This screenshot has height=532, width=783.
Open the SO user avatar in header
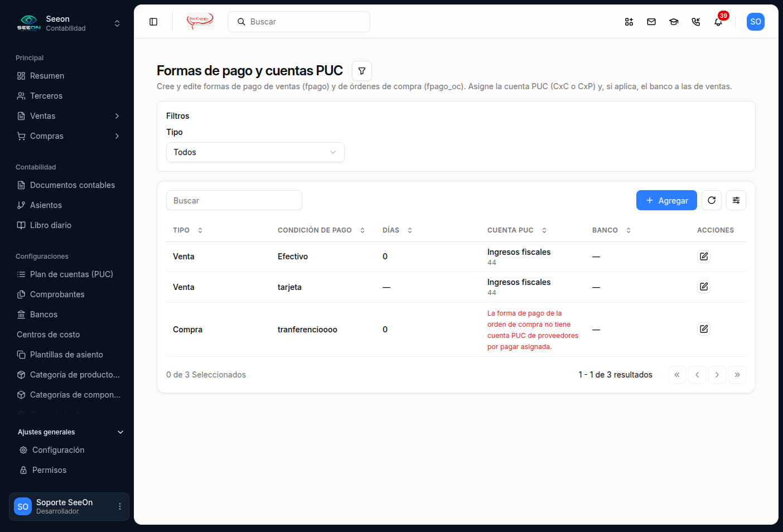[x=756, y=22]
